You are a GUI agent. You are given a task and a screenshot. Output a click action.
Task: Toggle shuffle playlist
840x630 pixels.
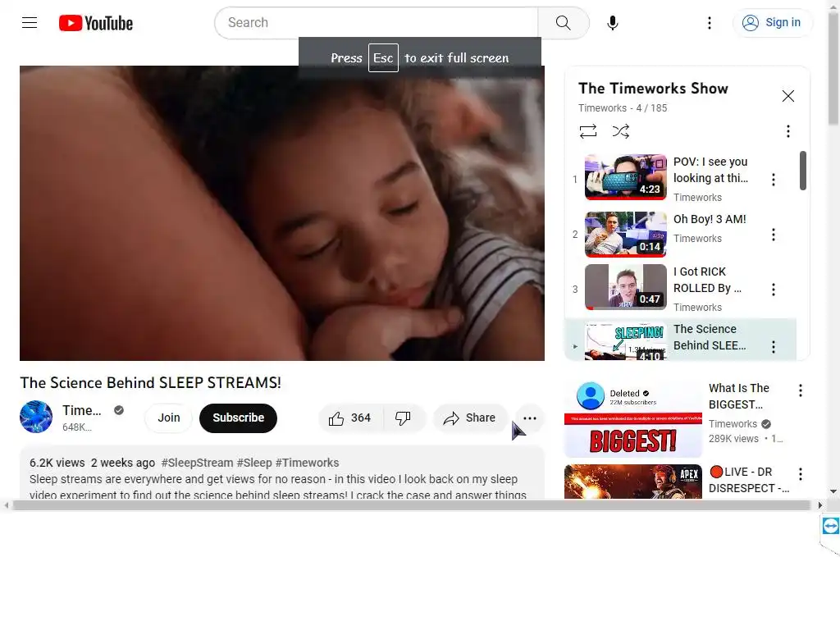(620, 131)
